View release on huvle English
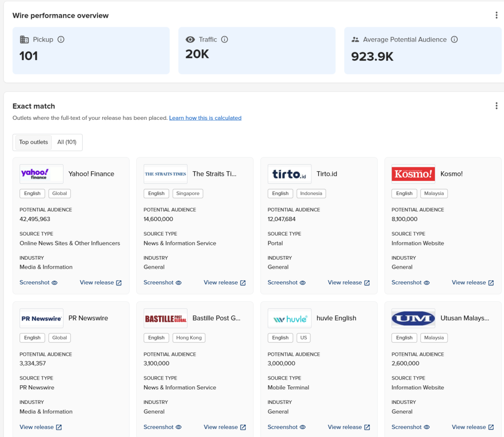504x437 pixels. tap(349, 427)
